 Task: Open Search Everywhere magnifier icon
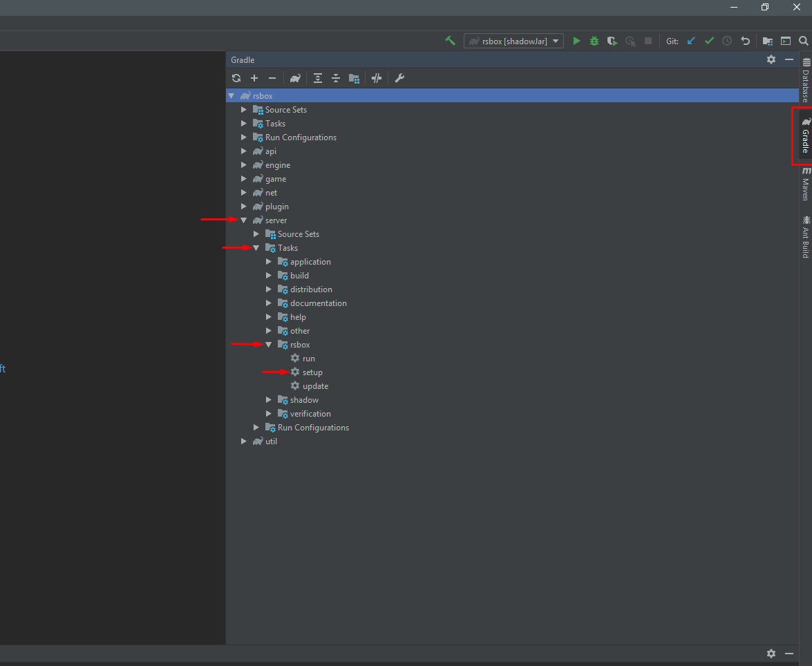(803, 41)
